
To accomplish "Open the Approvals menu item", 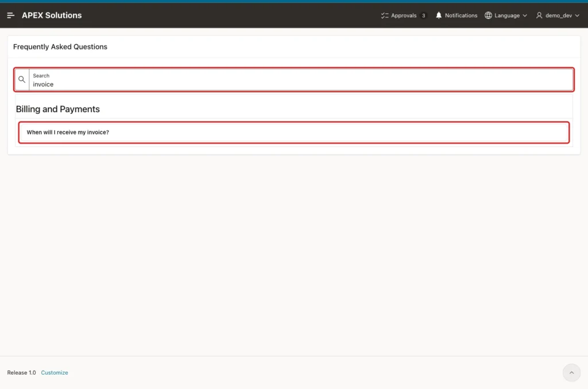I will tap(404, 16).
